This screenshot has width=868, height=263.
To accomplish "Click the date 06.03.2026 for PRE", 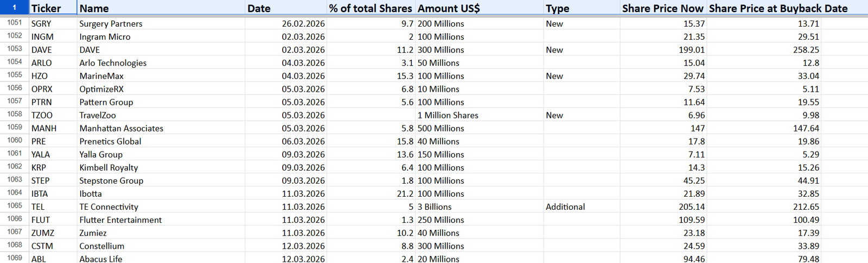I will 286,141.
